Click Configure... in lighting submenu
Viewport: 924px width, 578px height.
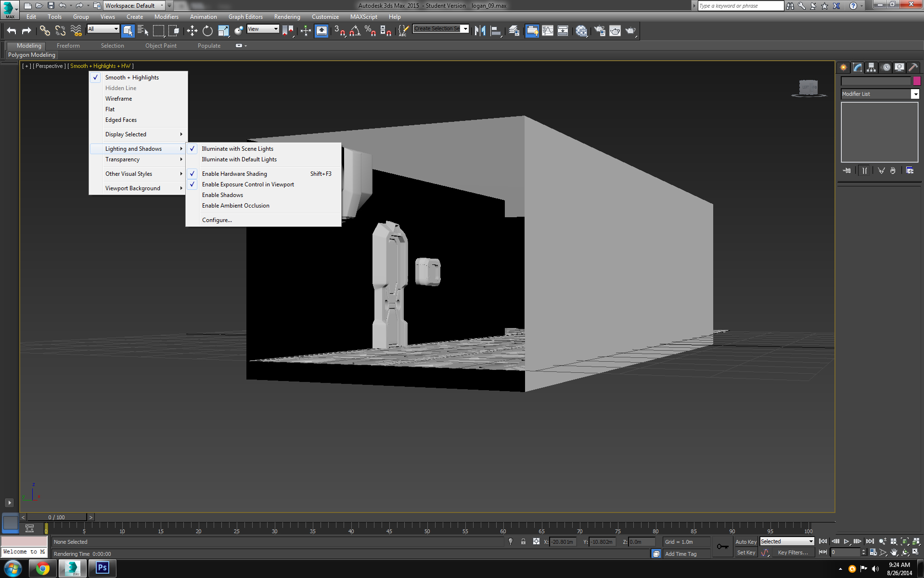point(217,220)
